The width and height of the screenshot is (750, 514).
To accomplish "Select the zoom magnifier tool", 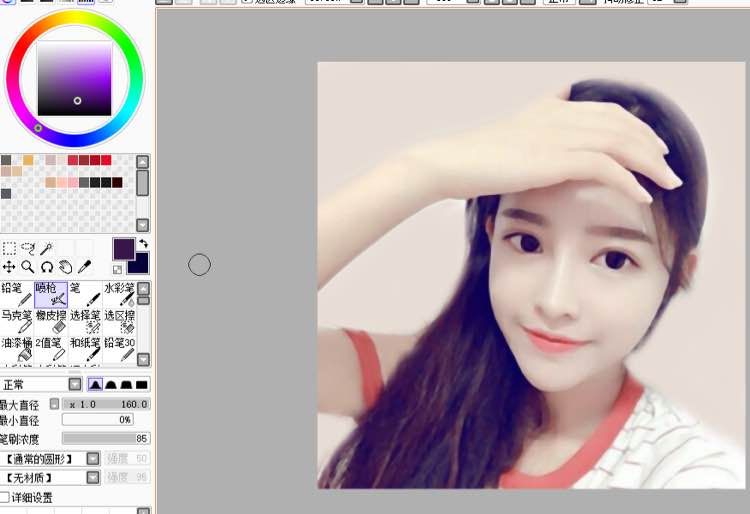I will pyautogui.click(x=28, y=267).
